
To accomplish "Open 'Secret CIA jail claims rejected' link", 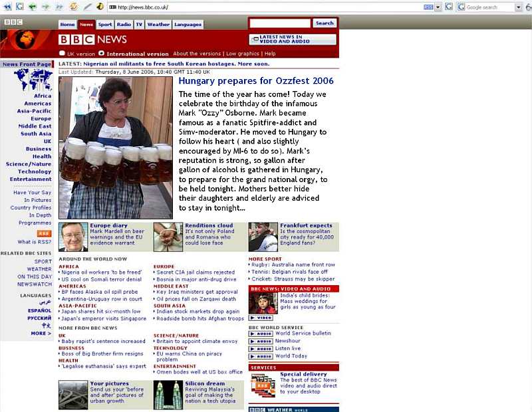I will coord(196,272).
